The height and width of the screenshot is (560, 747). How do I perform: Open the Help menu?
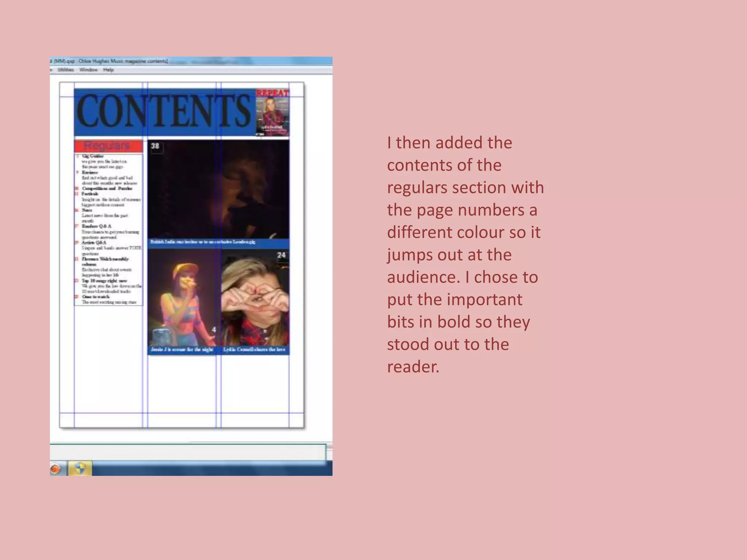[x=108, y=70]
